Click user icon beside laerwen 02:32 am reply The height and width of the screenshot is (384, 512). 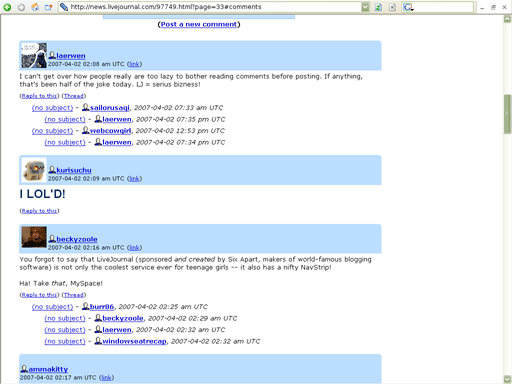coord(98,329)
